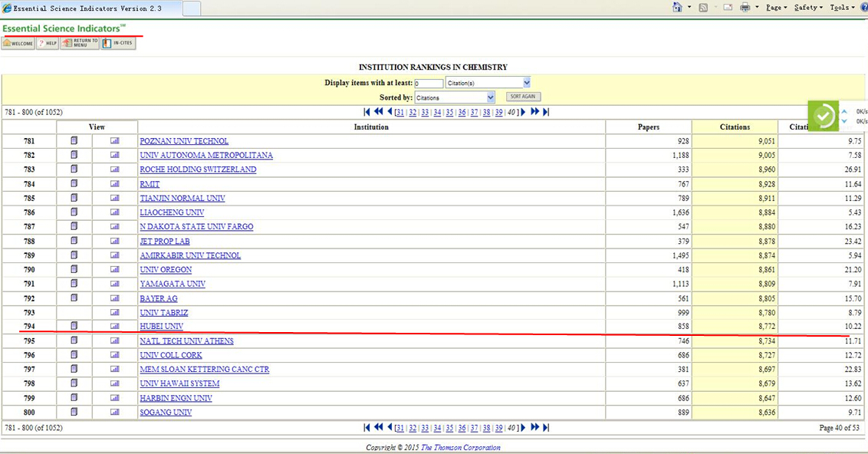Open the HELP button with question mark
Image resolution: width=868 pixels, height=454 pixels.
click(x=48, y=43)
